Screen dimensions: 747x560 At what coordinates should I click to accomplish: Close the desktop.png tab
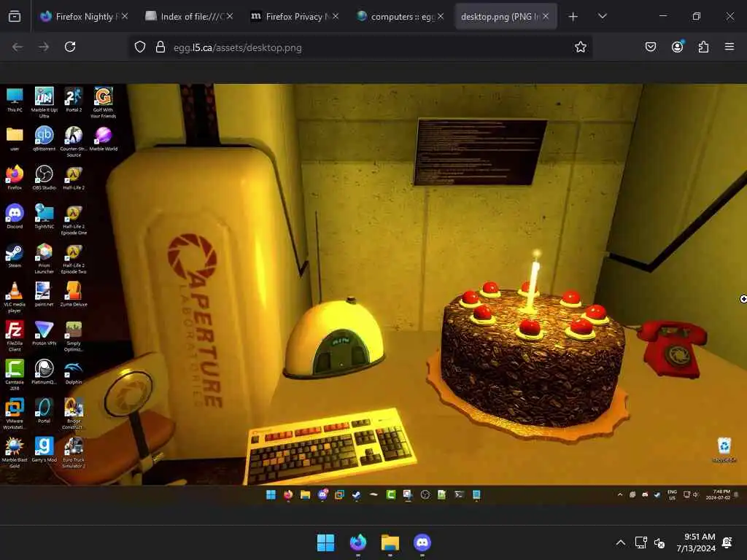(546, 16)
